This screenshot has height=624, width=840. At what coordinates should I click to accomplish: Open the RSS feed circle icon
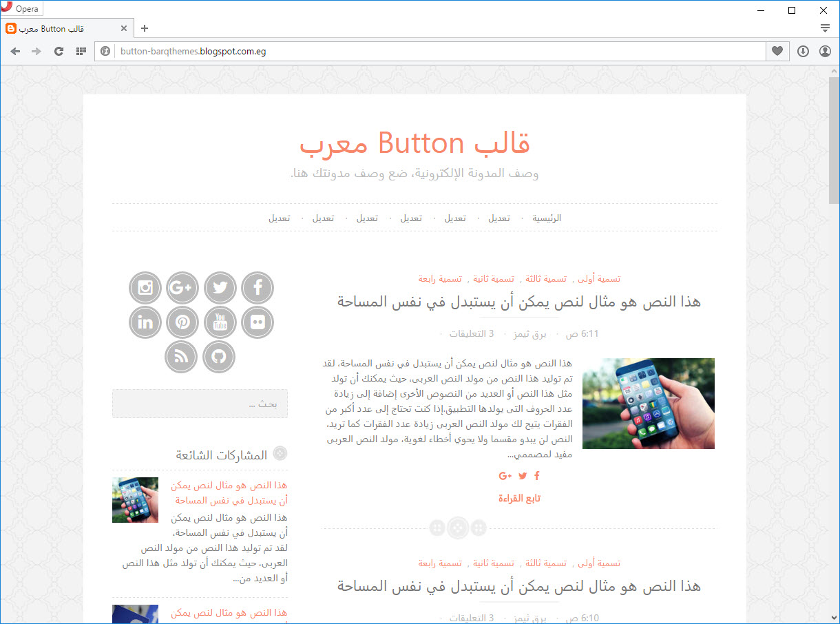click(181, 357)
